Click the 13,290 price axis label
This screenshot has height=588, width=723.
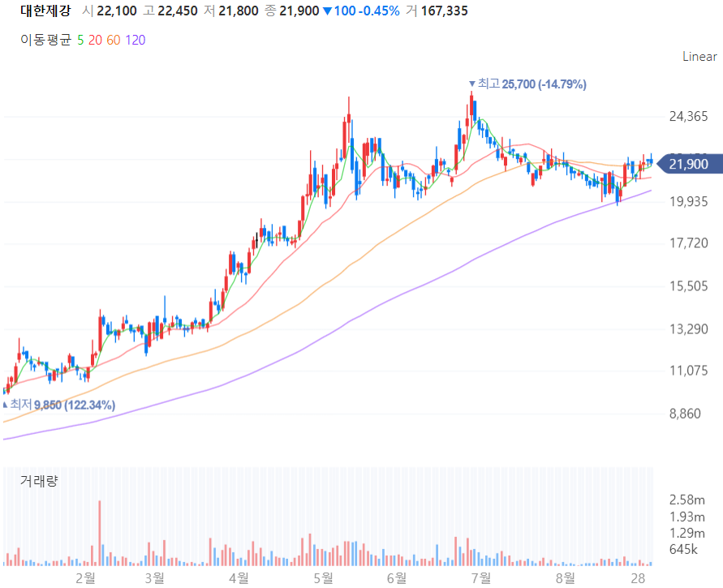pyautogui.click(x=688, y=329)
